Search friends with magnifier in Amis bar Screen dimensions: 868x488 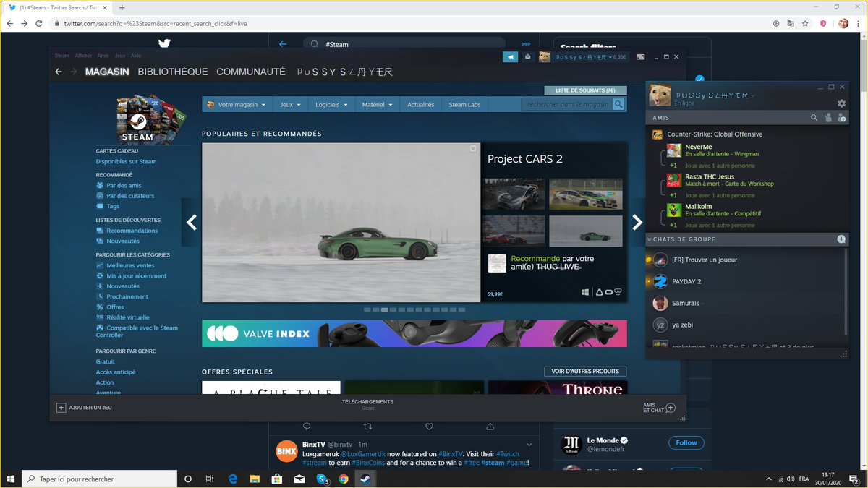814,118
